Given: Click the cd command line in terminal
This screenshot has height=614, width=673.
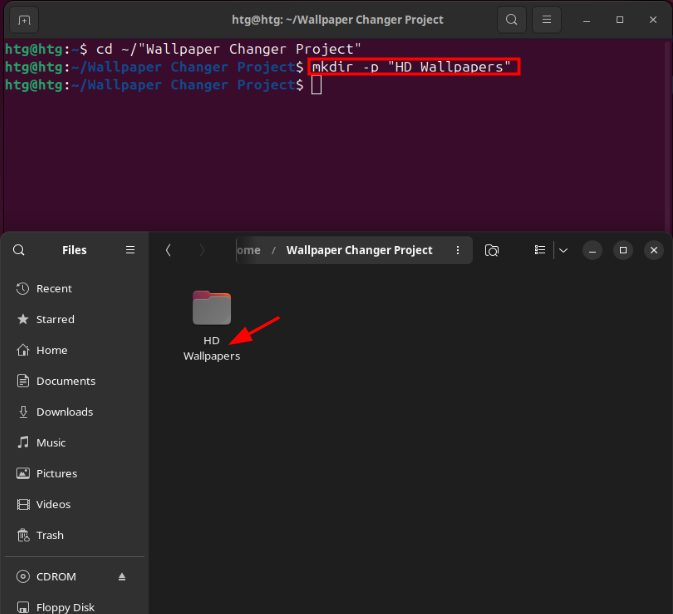Looking at the screenshot, I should 228,49.
